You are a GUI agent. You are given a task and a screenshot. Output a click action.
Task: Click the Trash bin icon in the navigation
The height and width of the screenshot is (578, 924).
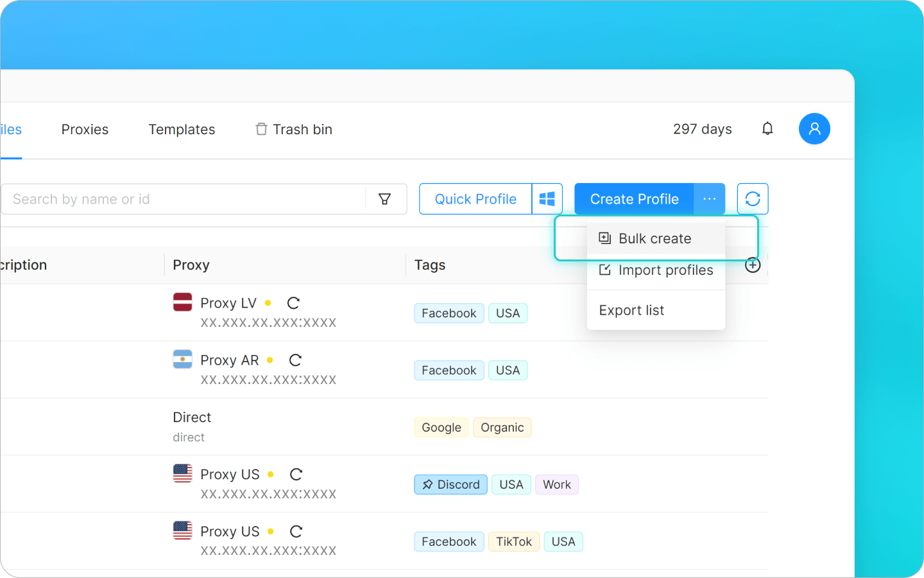tap(261, 128)
